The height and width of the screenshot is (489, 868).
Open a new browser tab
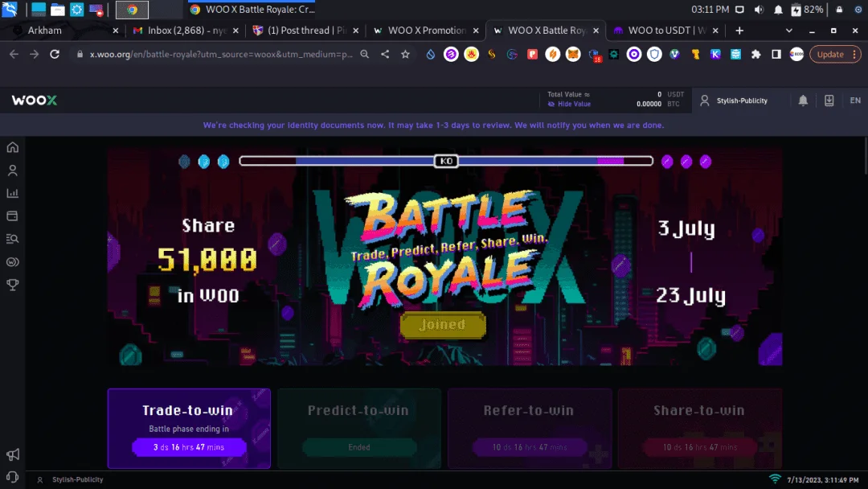point(739,31)
